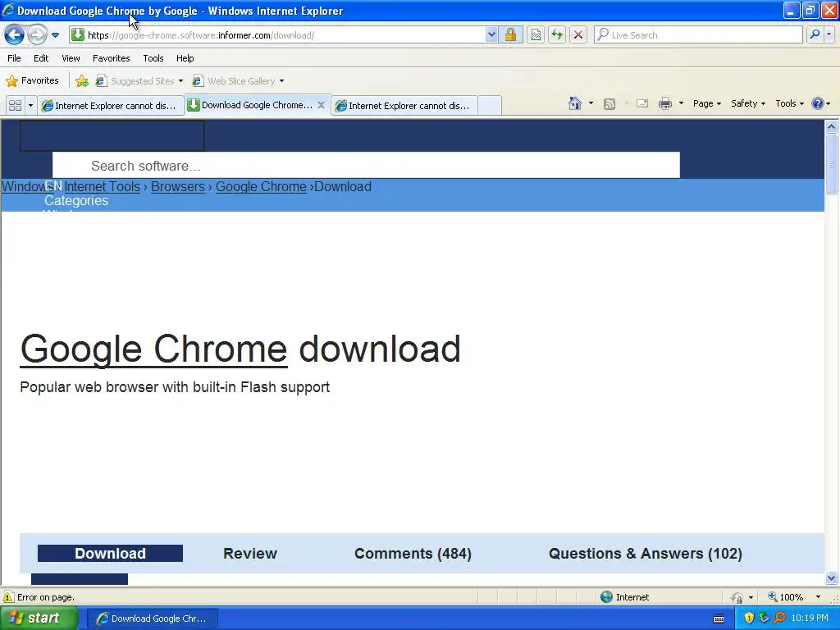Click the Quick Tabs icon
The width and height of the screenshot is (840, 630).
[x=15, y=105]
